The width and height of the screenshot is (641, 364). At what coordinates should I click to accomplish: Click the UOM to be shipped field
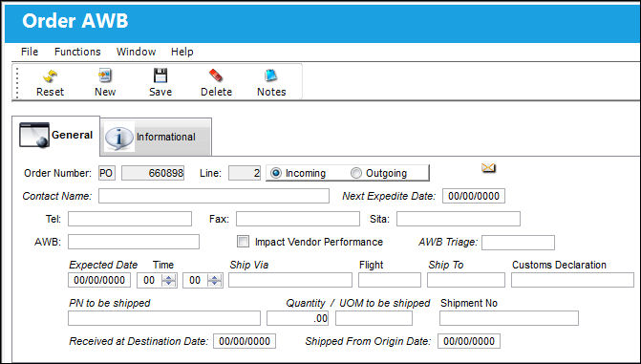click(374, 318)
